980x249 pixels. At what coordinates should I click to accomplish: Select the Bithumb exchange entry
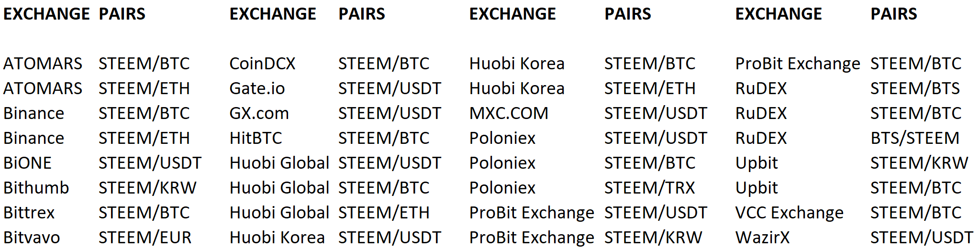36,188
